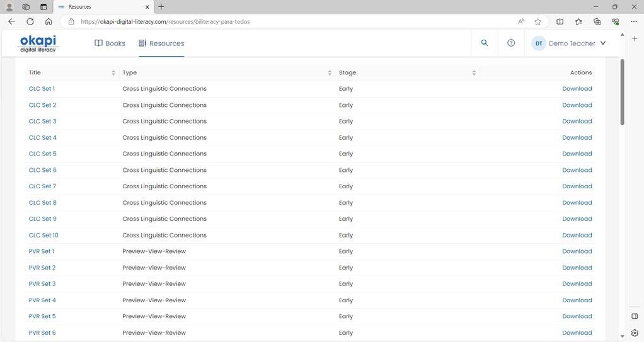Select Preview-View-Review in PVR Set 1 row
The image size is (644, 342).
(154, 251)
